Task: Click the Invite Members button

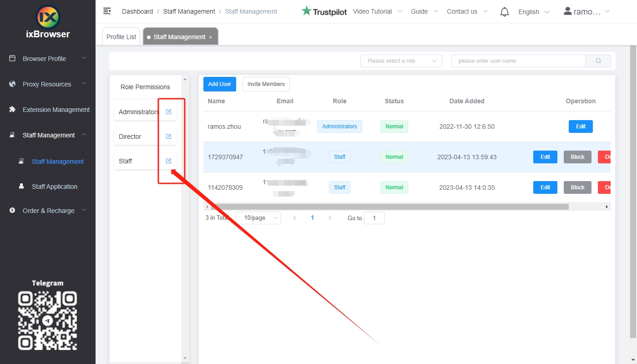Action: 266,84
